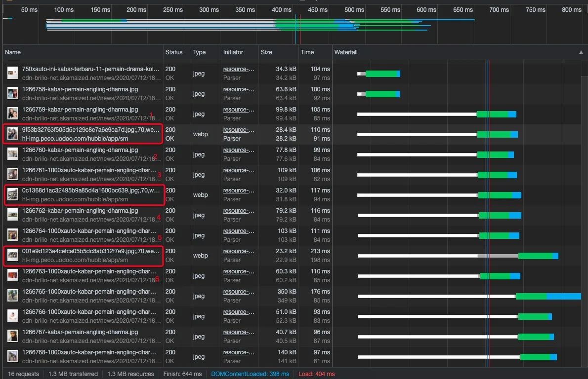Sort by the Status column header
The image size is (588, 379).
pos(173,52)
